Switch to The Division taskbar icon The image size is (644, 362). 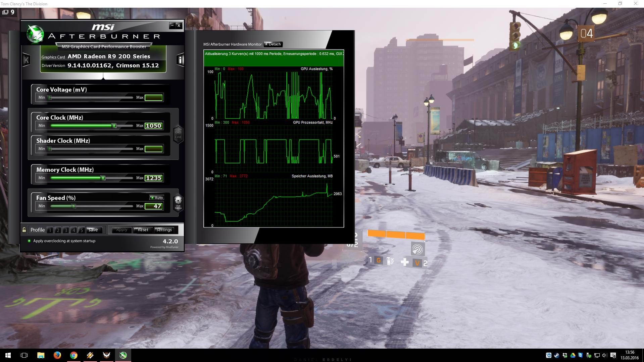pos(106,355)
